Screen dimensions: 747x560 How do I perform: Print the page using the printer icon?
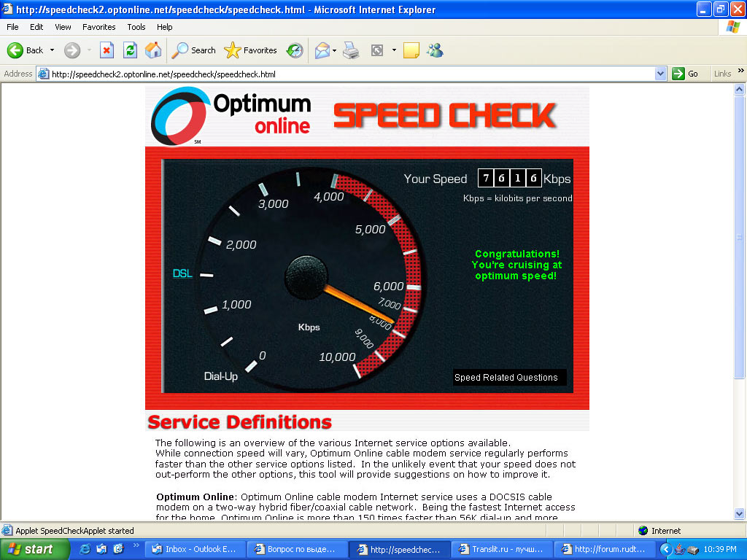[x=351, y=50]
